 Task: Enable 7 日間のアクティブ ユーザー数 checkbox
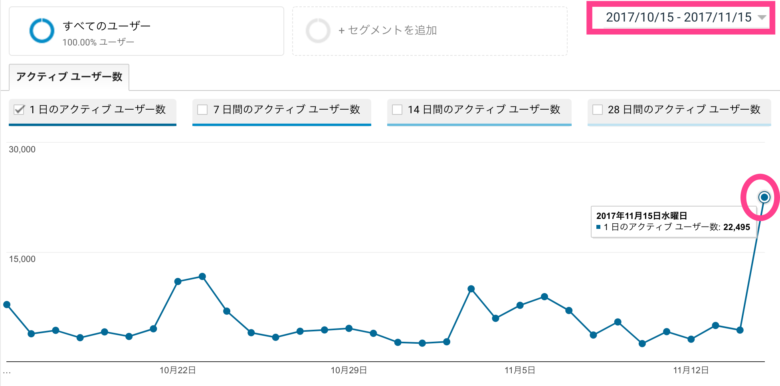coord(202,110)
